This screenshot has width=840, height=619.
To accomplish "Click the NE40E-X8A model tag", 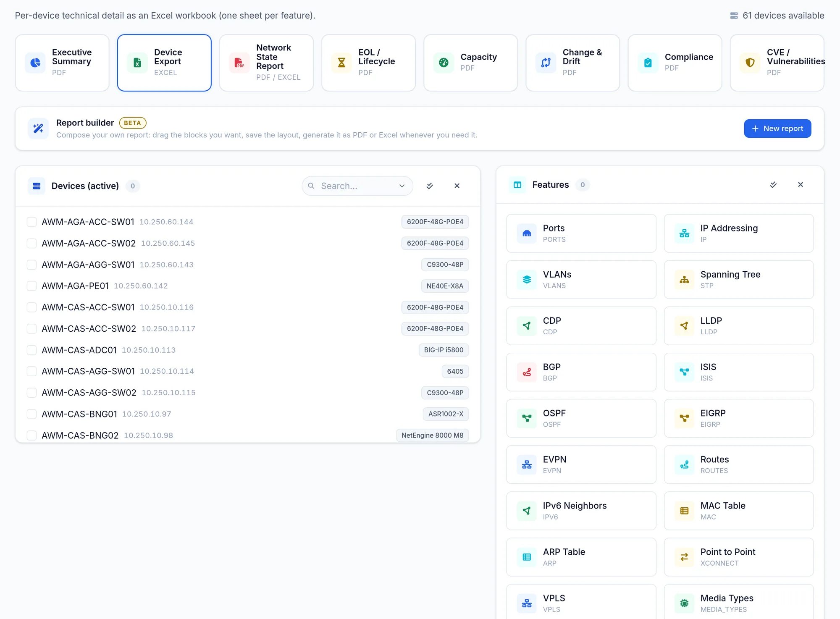I will [445, 286].
